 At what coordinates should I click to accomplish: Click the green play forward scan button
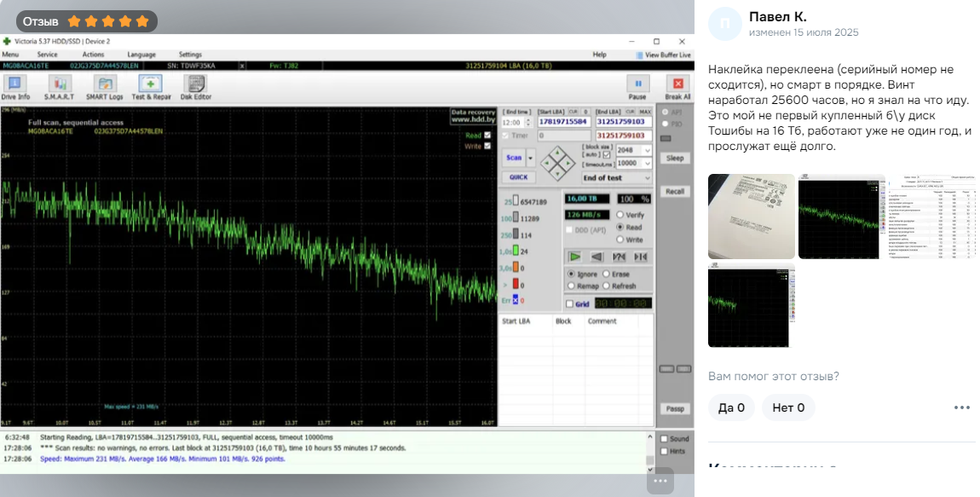point(575,257)
